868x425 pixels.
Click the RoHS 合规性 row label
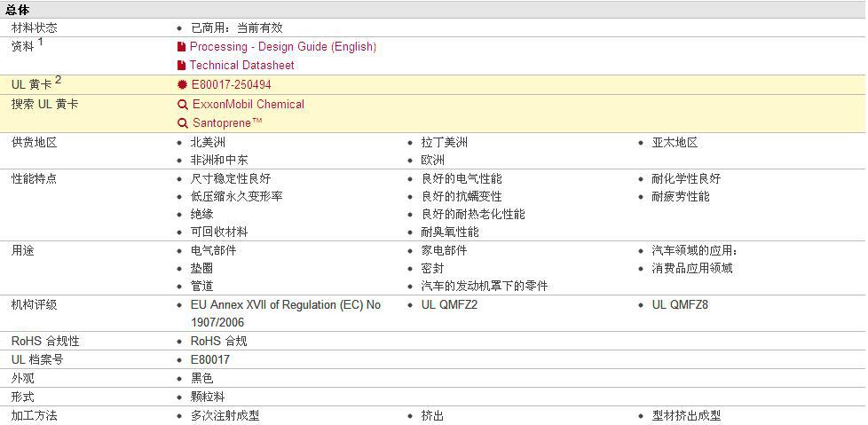click(x=45, y=342)
